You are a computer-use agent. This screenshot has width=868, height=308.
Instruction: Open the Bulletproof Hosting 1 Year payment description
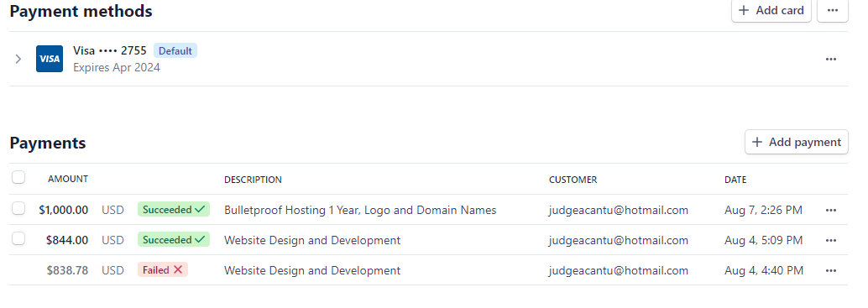(360, 210)
